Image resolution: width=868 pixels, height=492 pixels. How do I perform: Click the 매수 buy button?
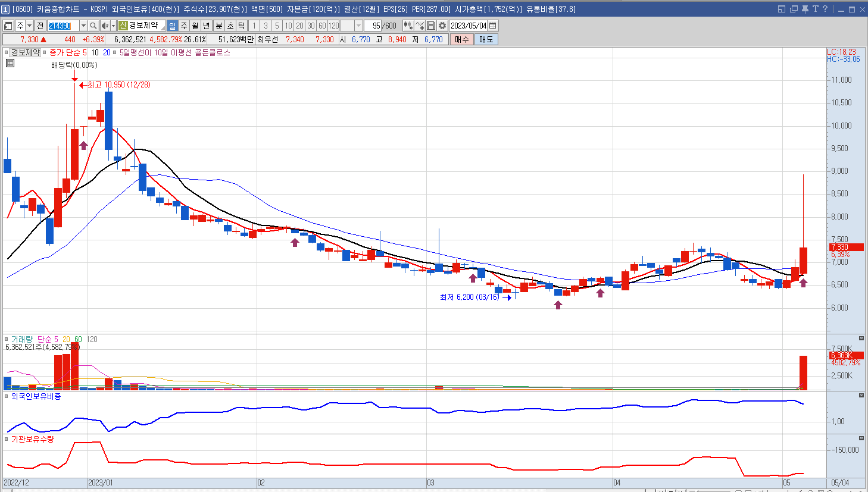pos(461,39)
